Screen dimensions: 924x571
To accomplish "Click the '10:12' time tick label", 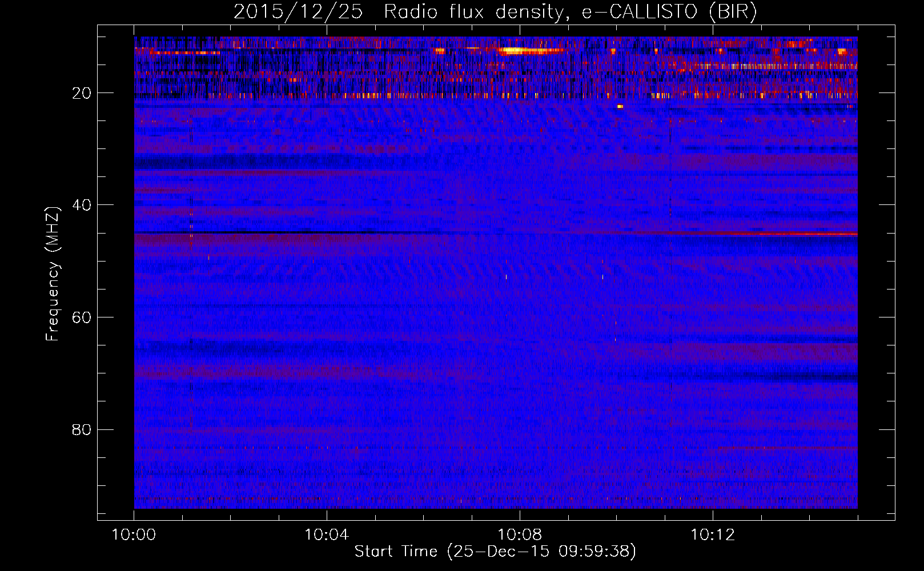I will (x=713, y=535).
